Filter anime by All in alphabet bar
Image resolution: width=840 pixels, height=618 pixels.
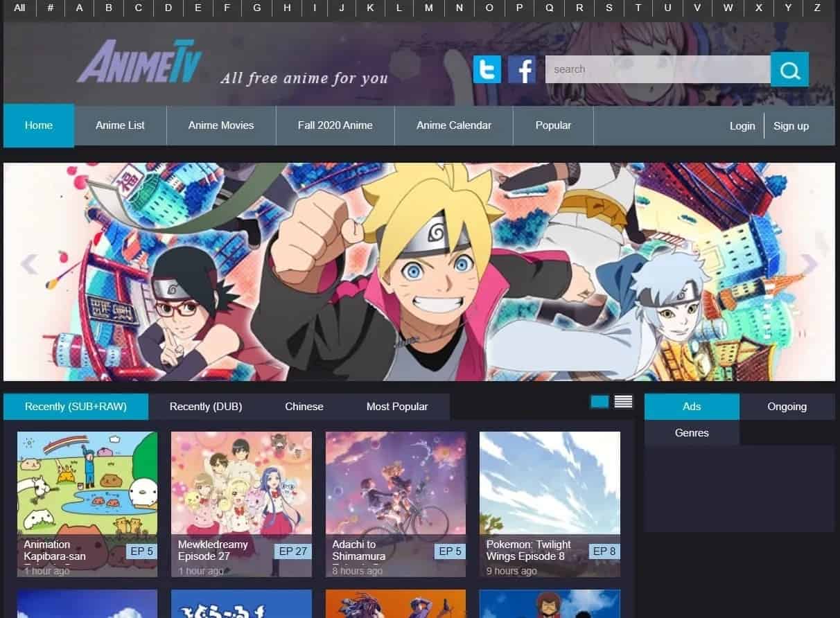point(19,8)
